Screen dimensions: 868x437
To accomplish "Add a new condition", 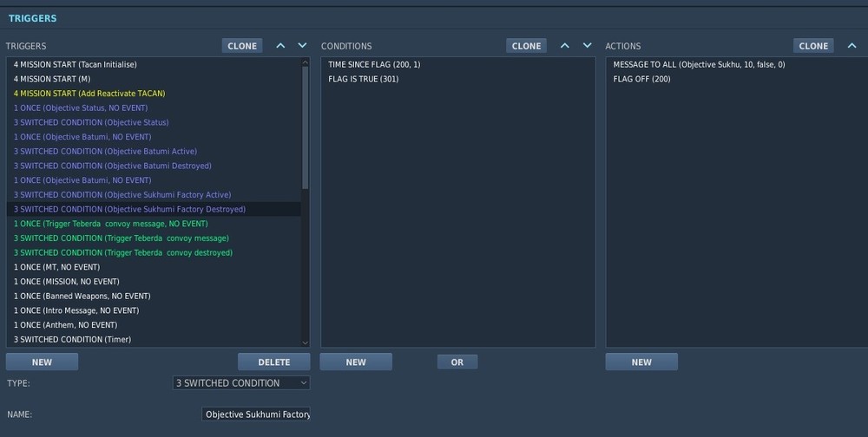I will tap(356, 362).
